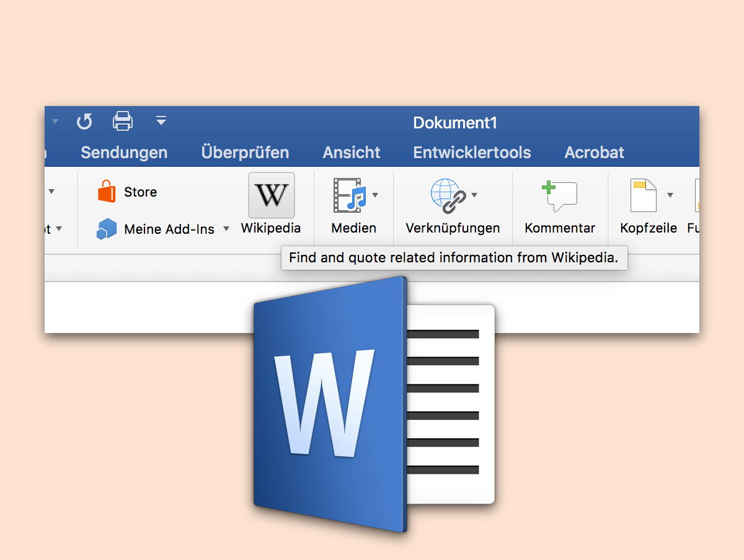Select the Ansicht tab
This screenshot has height=560, width=744.
[352, 153]
